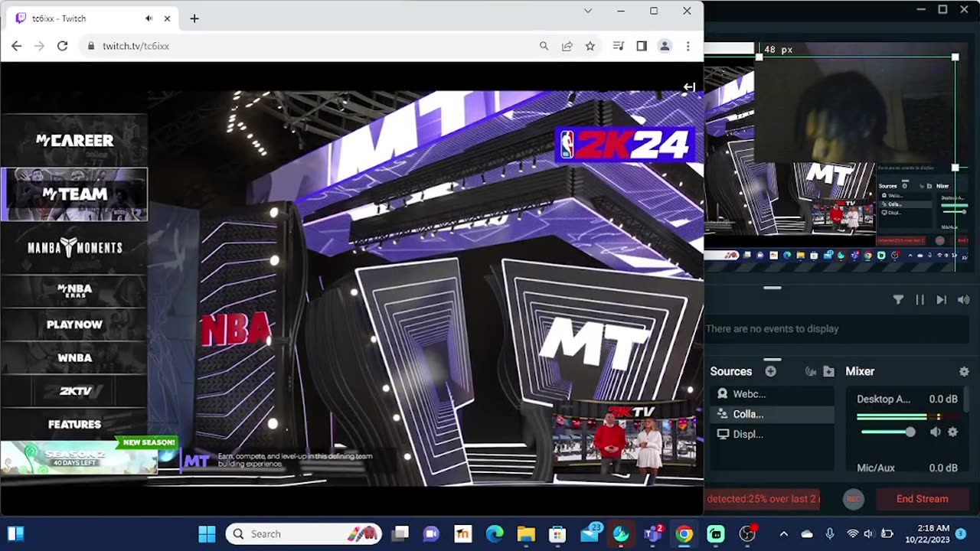
Task: Click 'There are no events to display' text
Action: (x=772, y=329)
